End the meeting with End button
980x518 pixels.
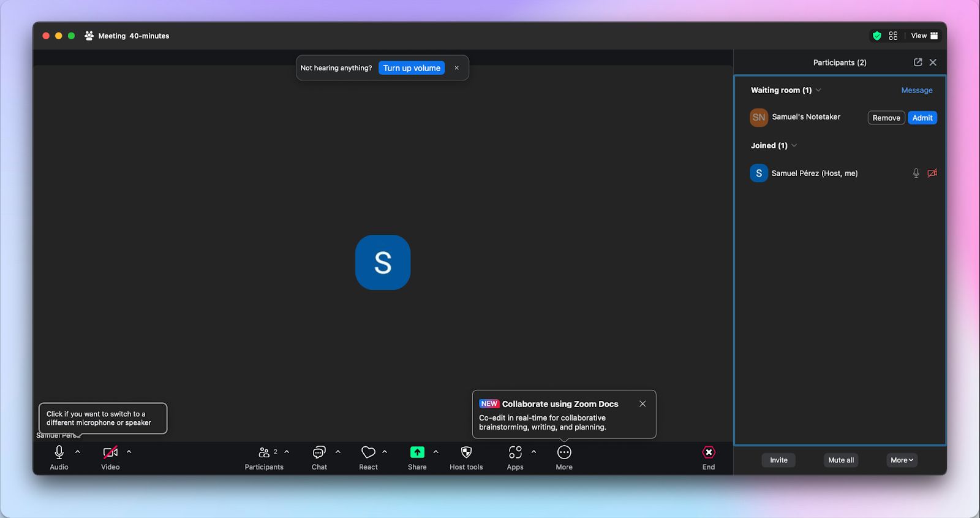tap(709, 458)
